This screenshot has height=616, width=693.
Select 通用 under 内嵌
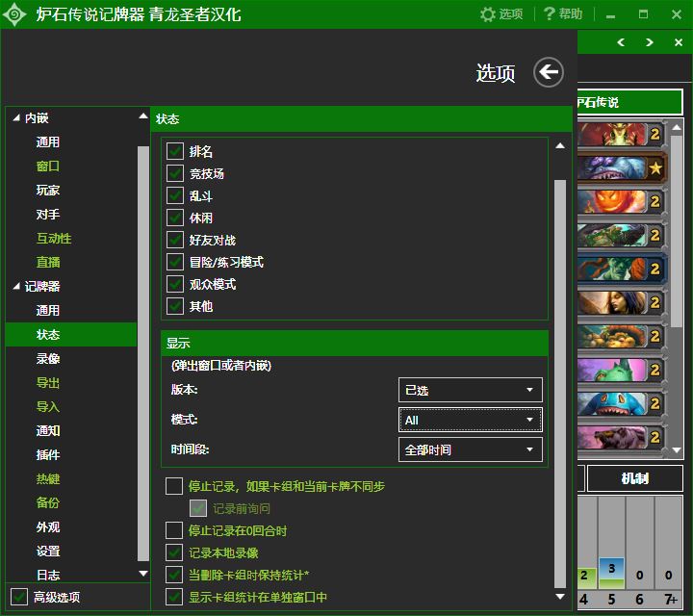48,142
